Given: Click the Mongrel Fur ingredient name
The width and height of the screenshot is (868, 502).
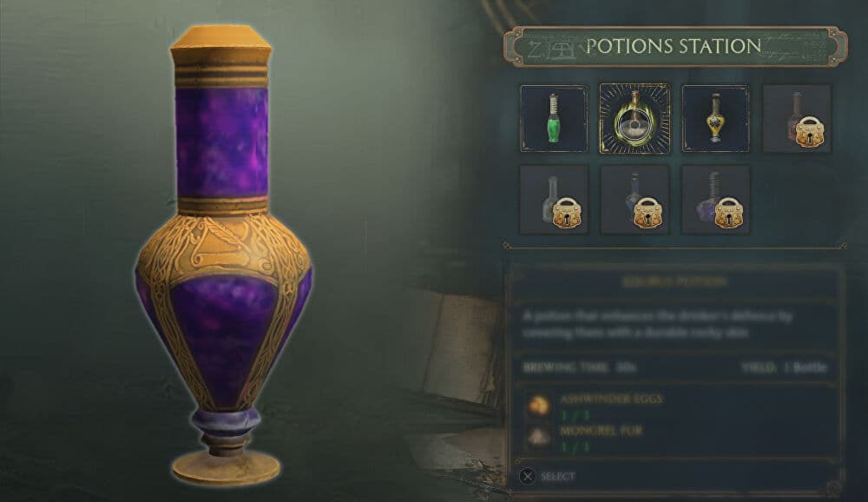Looking at the screenshot, I should (602, 431).
